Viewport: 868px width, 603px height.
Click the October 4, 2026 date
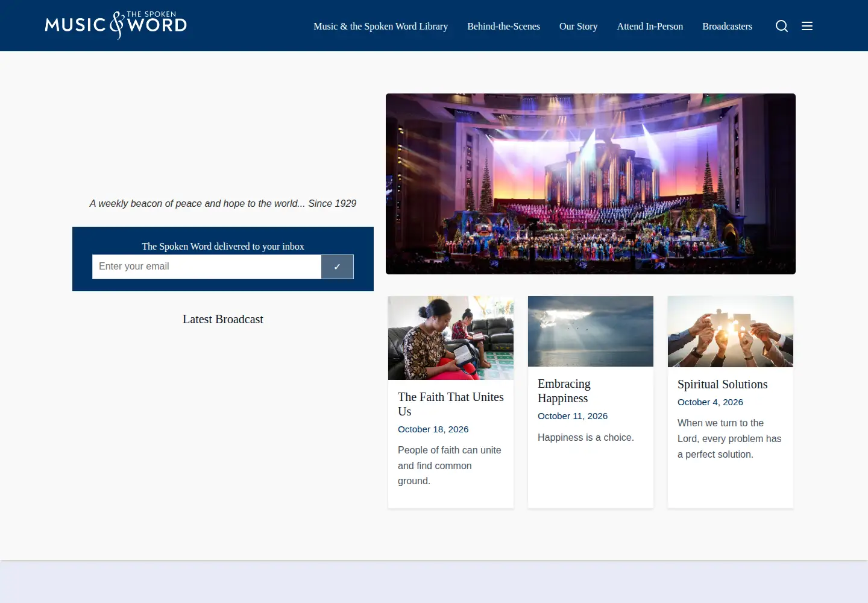coord(710,402)
